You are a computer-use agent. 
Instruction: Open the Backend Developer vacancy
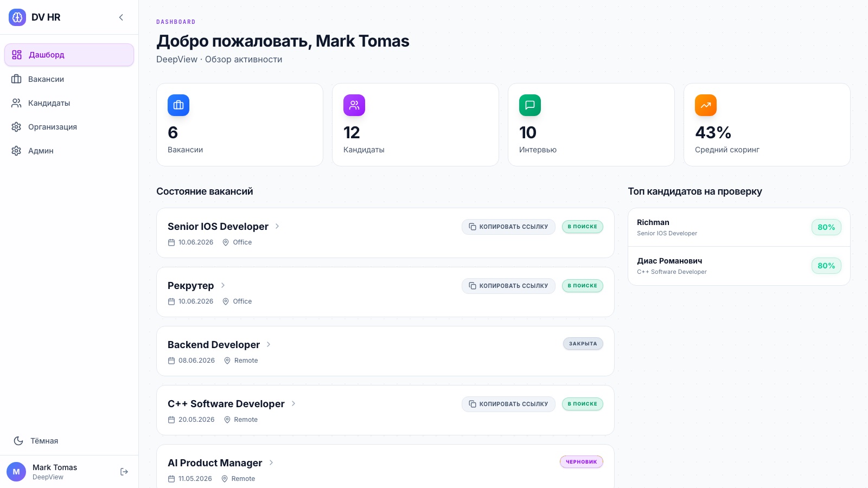(214, 345)
